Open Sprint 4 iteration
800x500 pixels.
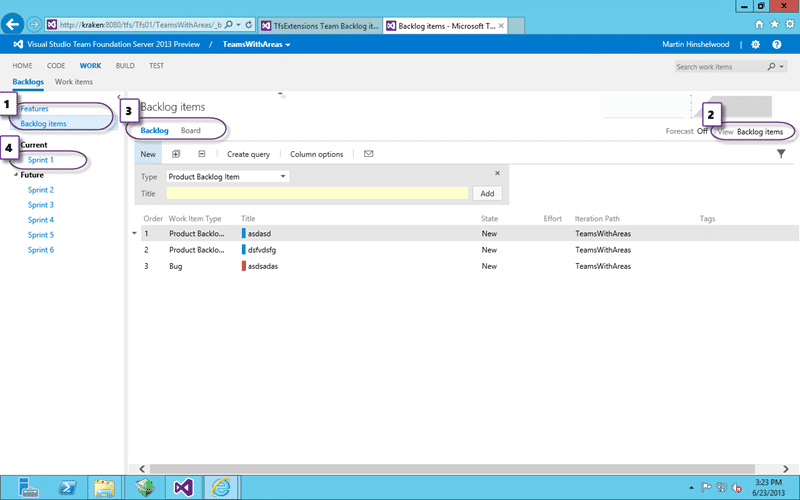tap(41, 219)
